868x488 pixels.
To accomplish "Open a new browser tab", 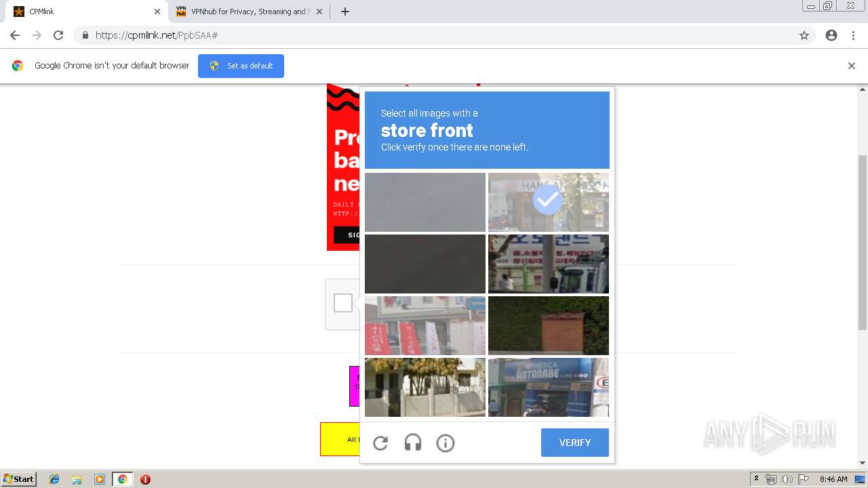I will pos(344,12).
